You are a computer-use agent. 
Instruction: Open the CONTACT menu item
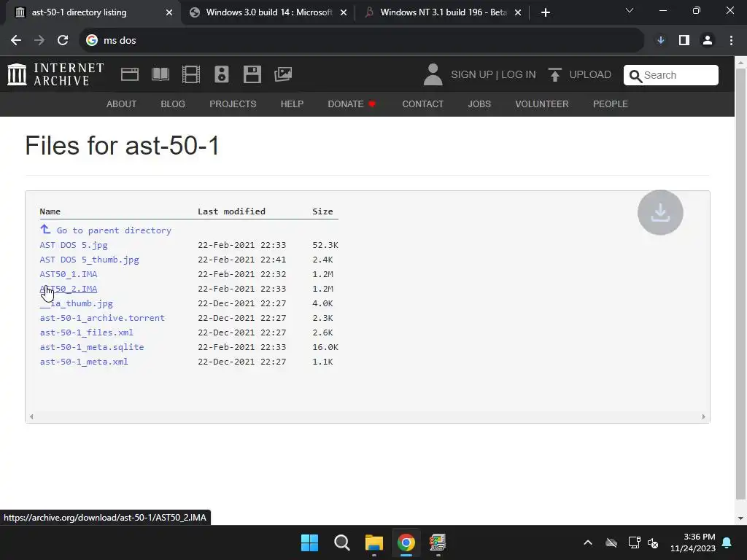(x=422, y=104)
